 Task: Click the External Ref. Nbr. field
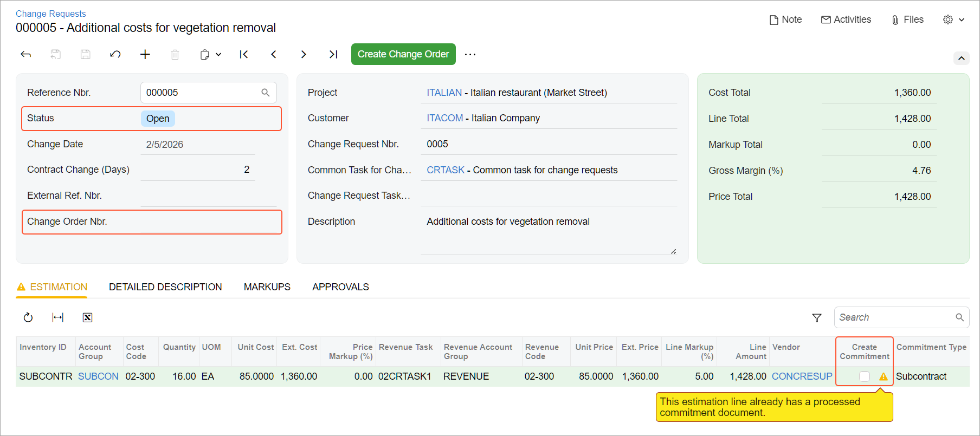209,196
